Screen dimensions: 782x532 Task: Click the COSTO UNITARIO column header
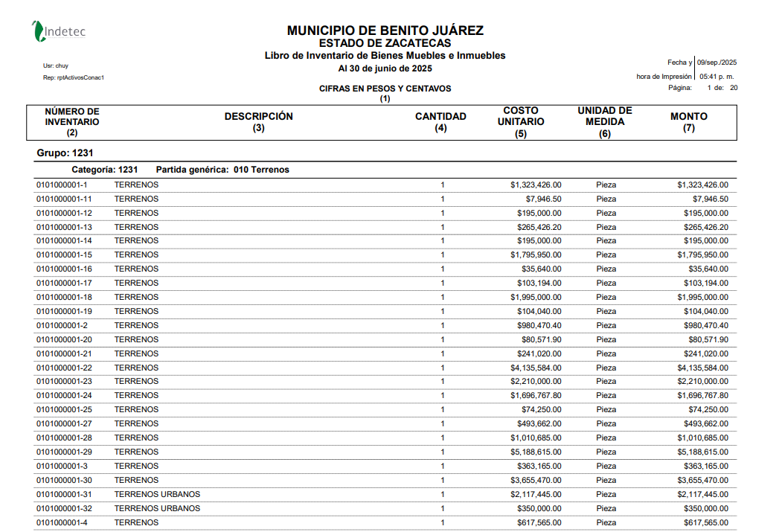pyautogui.click(x=521, y=121)
